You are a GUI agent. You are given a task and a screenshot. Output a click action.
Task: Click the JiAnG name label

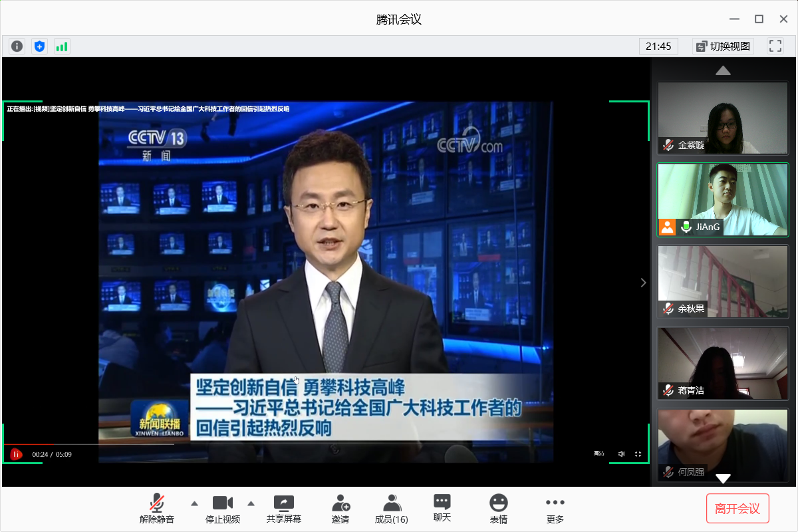coord(708,227)
